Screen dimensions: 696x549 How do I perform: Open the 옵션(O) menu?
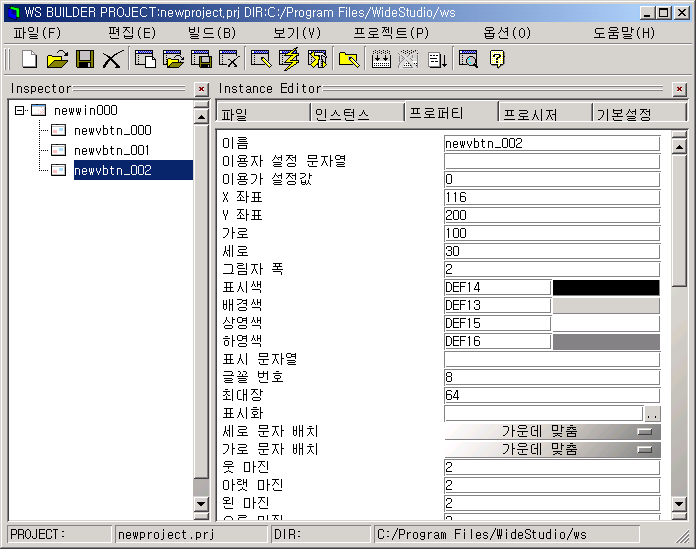(x=507, y=33)
